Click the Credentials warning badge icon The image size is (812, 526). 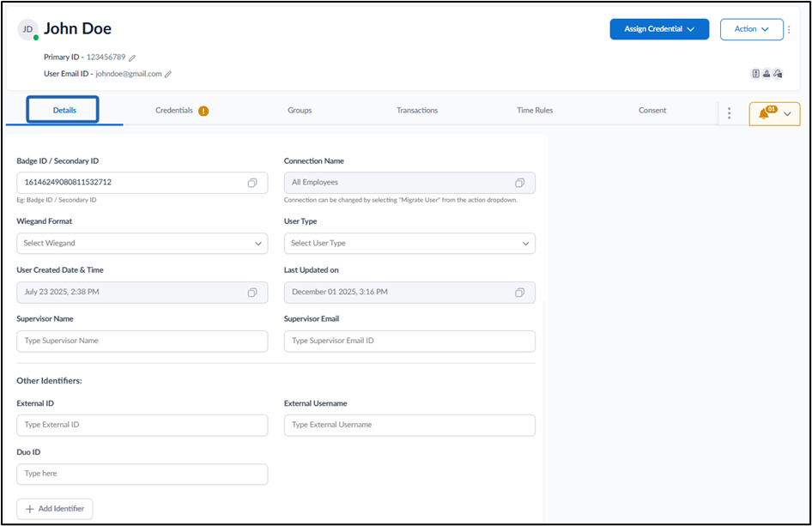[x=203, y=111]
